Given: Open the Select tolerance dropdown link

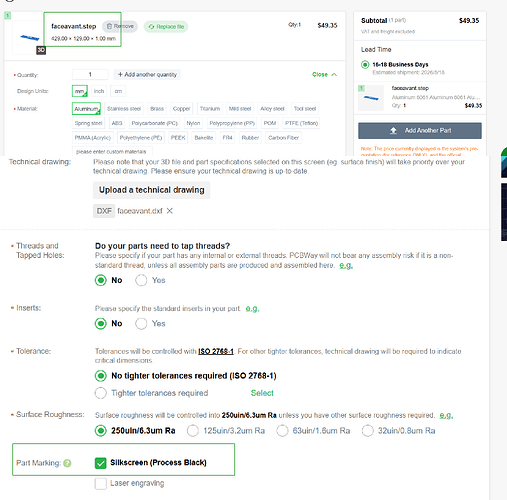Looking at the screenshot, I should coord(262,393).
